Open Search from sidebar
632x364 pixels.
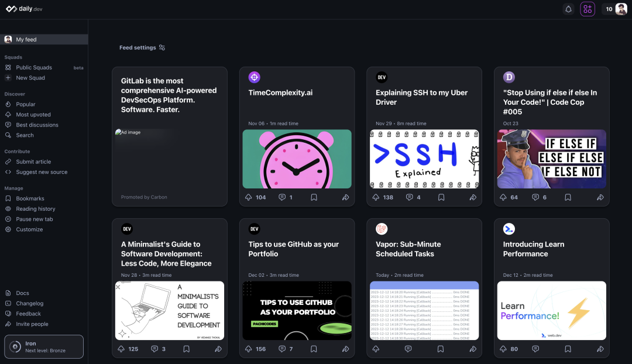point(44,135)
